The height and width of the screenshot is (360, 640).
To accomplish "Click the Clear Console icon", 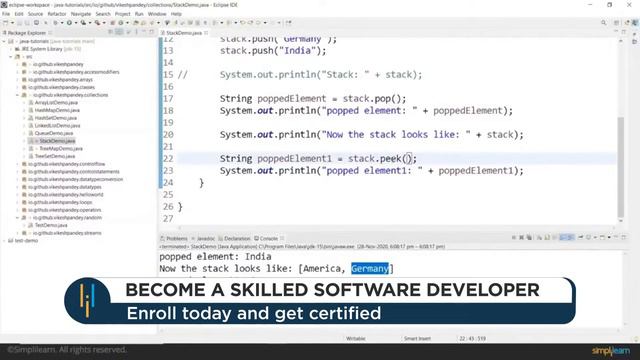I will click(x=540, y=237).
